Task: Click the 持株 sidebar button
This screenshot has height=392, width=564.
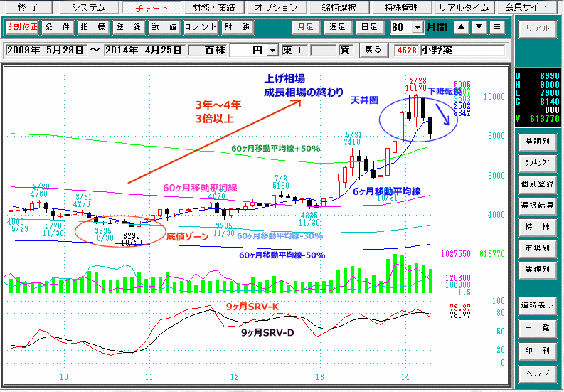Action: pyautogui.click(x=538, y=226)
